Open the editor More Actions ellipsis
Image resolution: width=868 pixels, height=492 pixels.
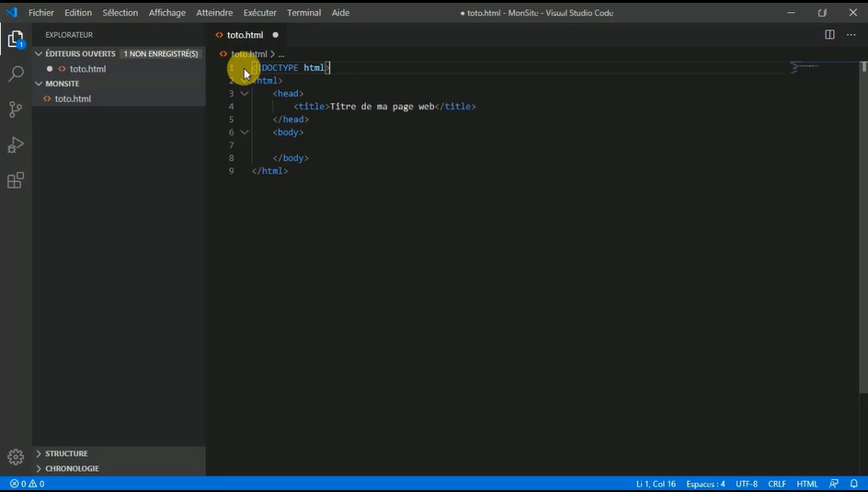tap(851, 35)
